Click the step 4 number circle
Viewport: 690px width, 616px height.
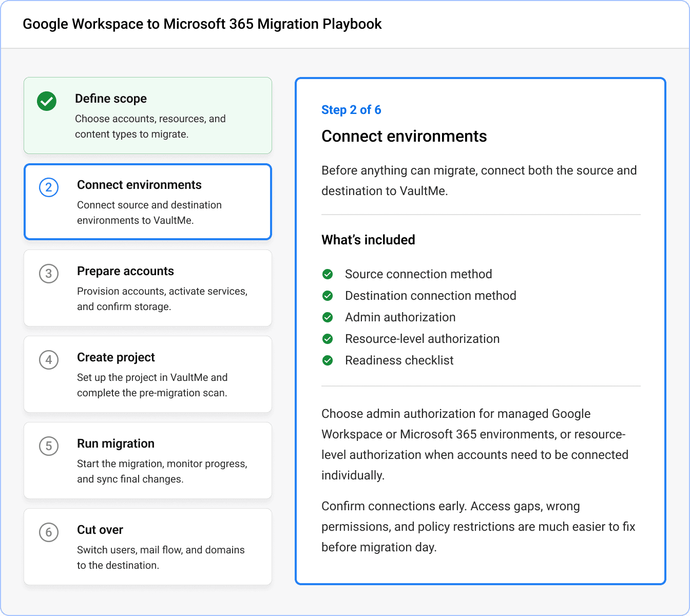(49, 360)
